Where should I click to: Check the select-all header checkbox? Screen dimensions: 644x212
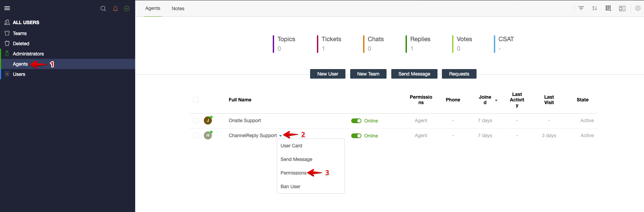pyautogui.click(x=196, y=100)
